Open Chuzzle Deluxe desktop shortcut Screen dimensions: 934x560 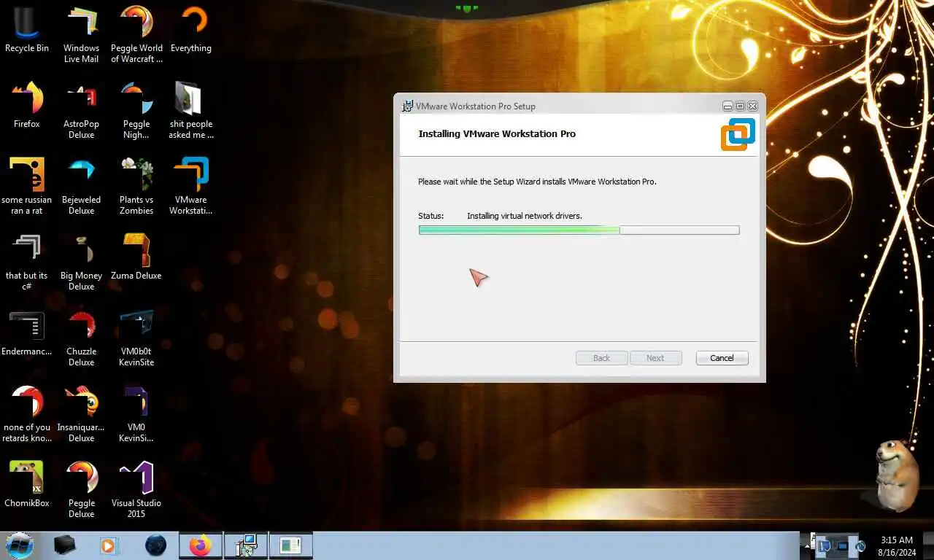click(x=81, y=338)
